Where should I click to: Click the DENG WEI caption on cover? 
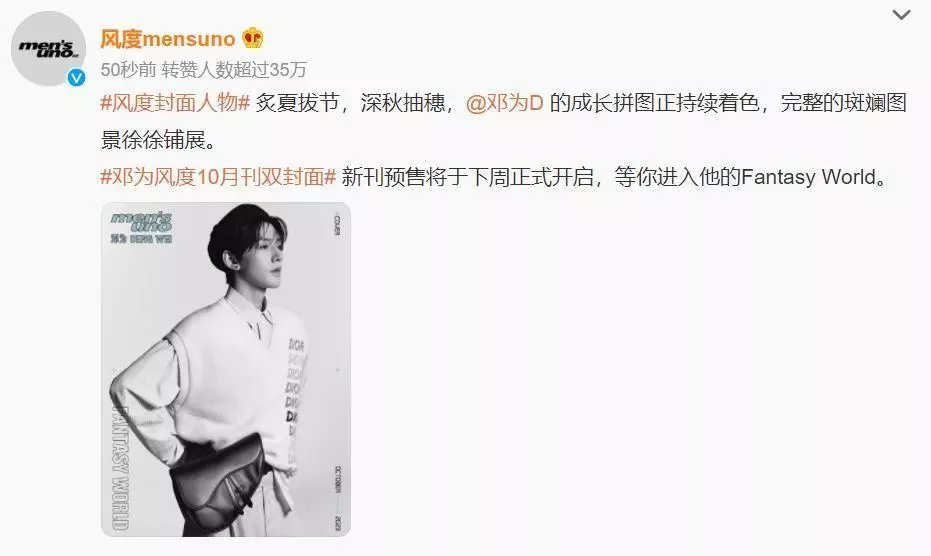[x=141, y=239]
